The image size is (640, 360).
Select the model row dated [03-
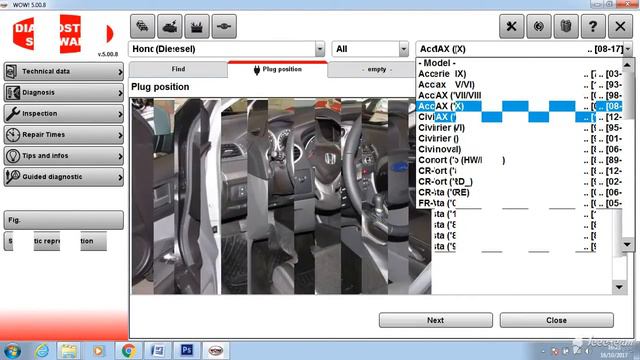[519, 74]
